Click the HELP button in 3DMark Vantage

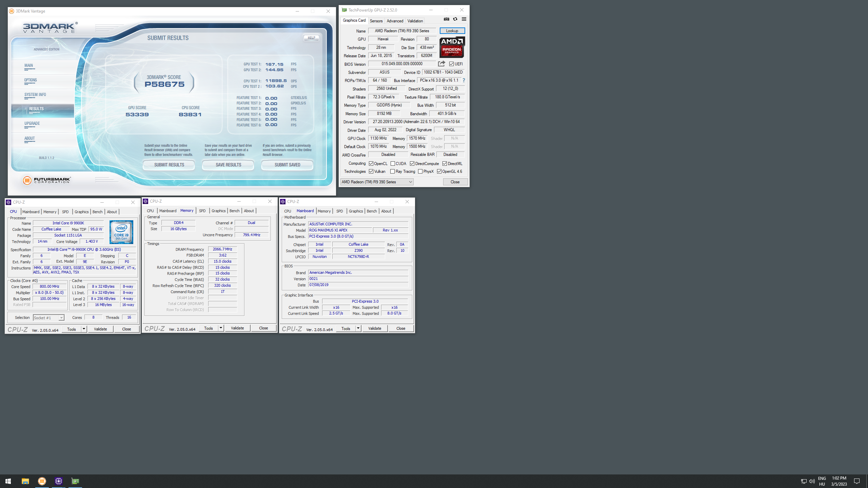[311, 38]
